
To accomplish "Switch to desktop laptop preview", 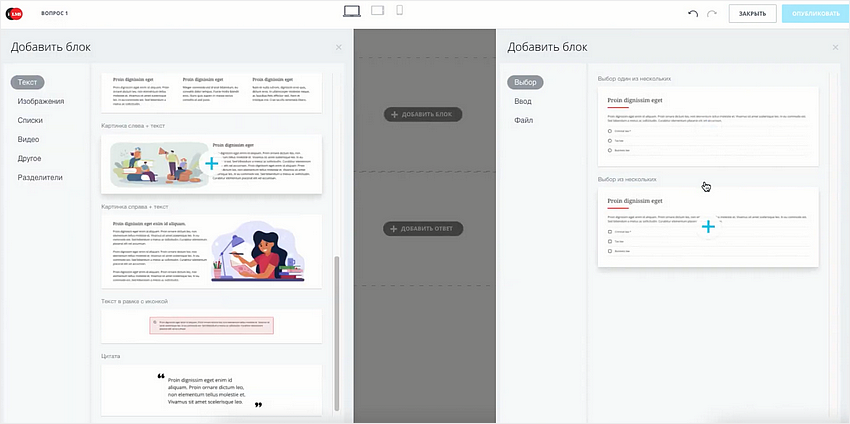I will tap(352, 11).
